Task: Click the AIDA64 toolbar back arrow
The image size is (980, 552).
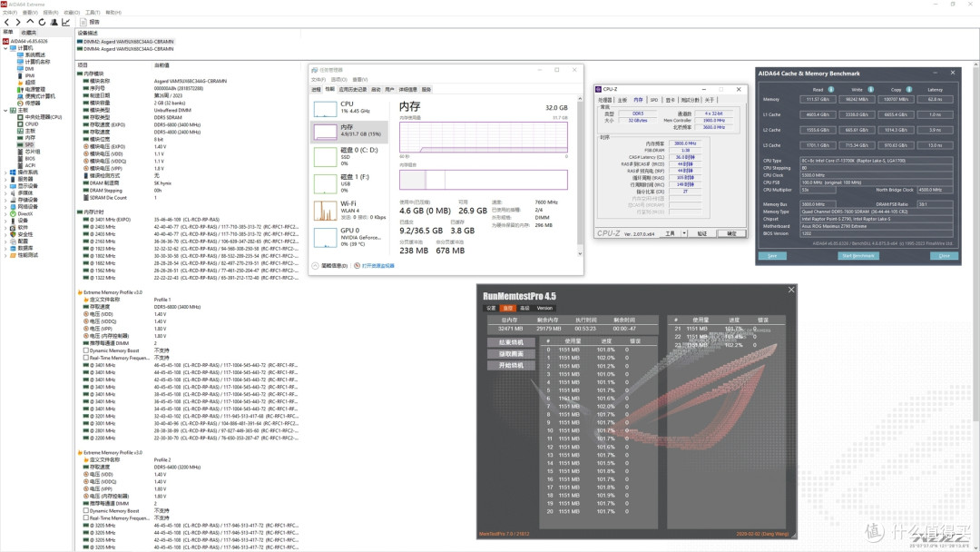Action: [7, 22]
